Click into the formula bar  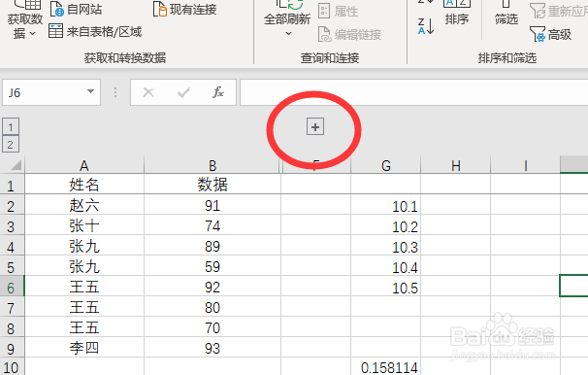point(413,92)
